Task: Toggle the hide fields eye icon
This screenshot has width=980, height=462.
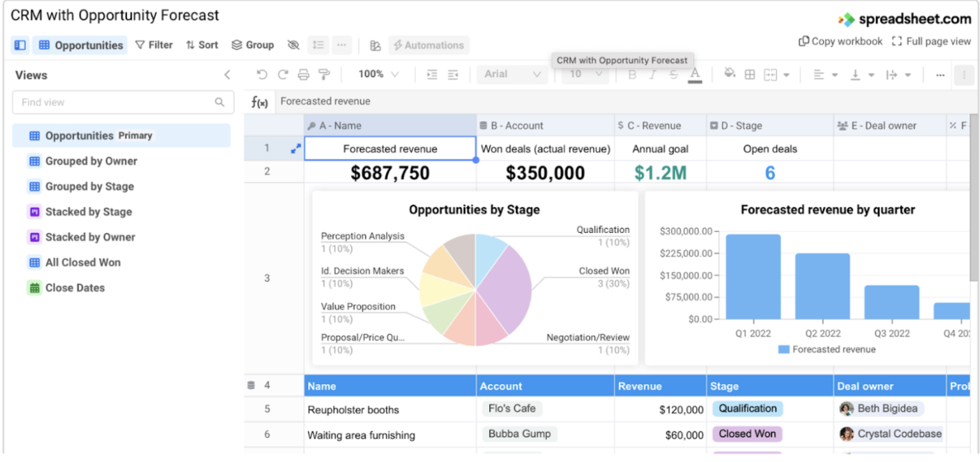Action: (x=293, y=45)
